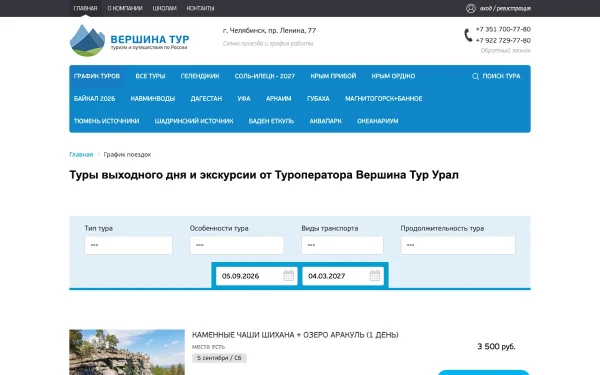The width and height of the screenshot is (600, 375).
Task: Open Магнитогорск+Банное tours
Action: [x=384, y=99]
